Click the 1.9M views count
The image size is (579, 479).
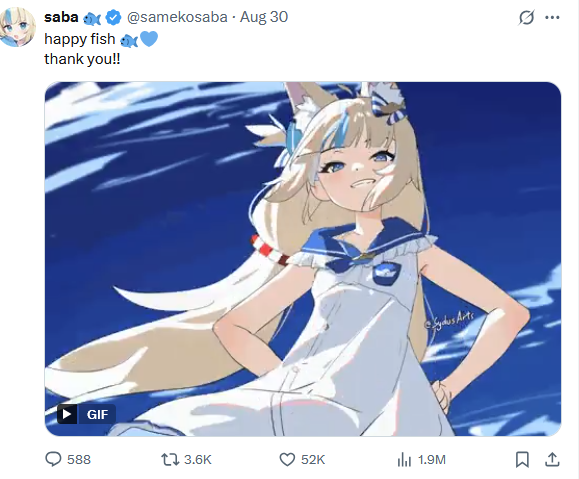tap(432, 459)
